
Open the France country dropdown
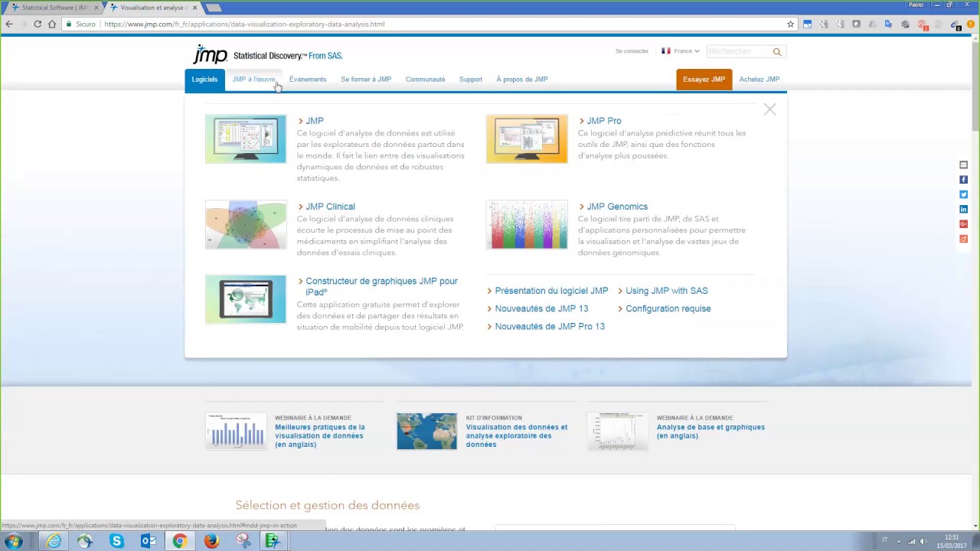click(x=681, y=51)
